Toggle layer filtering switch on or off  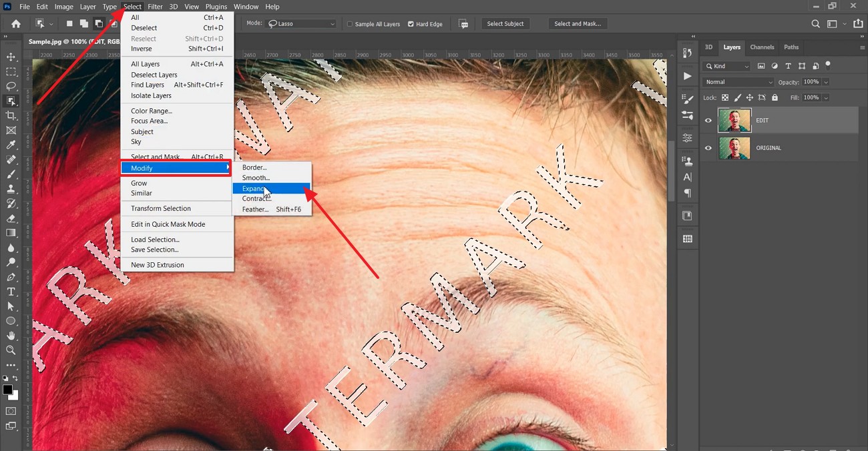click(828, 65)
